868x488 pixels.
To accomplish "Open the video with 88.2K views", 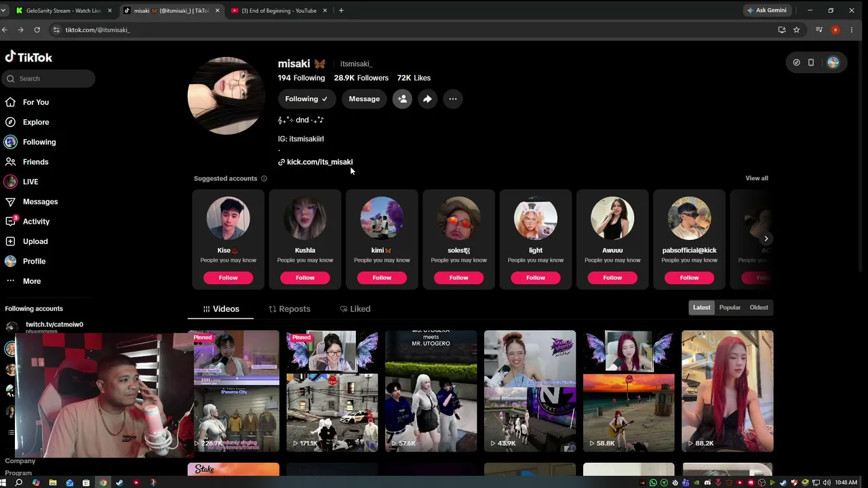I will click(728, 391).
